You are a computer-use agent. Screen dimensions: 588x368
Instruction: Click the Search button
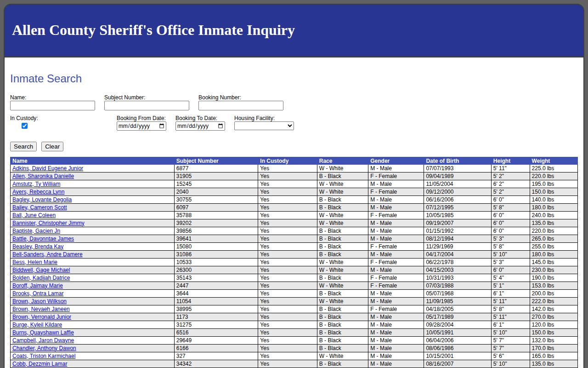pyautogui.click(x=23, y=146)
